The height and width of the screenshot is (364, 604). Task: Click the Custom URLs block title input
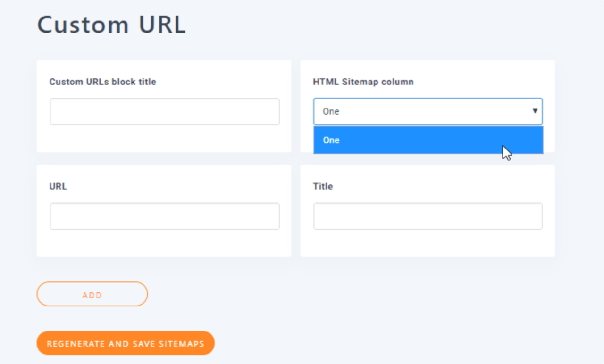point(164,112)
